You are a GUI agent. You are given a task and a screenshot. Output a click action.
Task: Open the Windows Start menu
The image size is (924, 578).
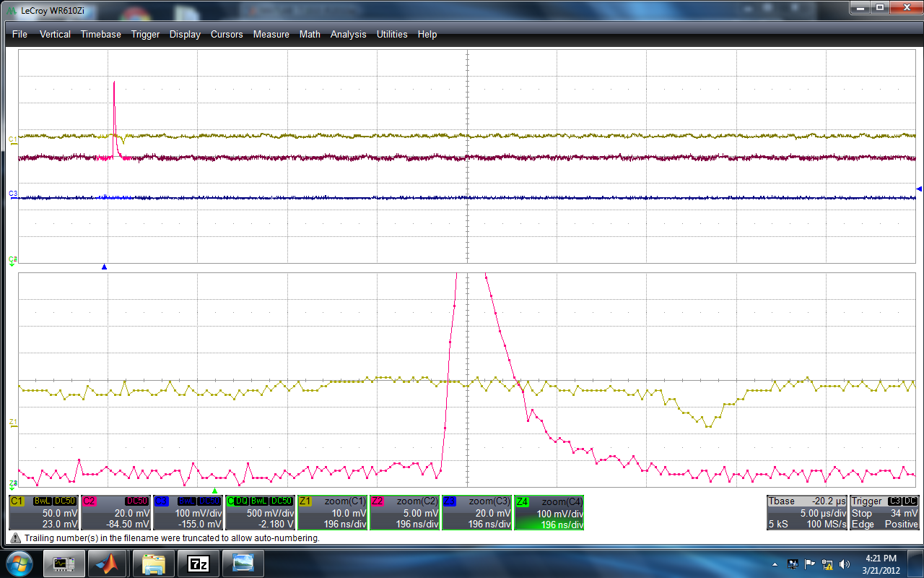pyautogui.click(x=18, y=563)
